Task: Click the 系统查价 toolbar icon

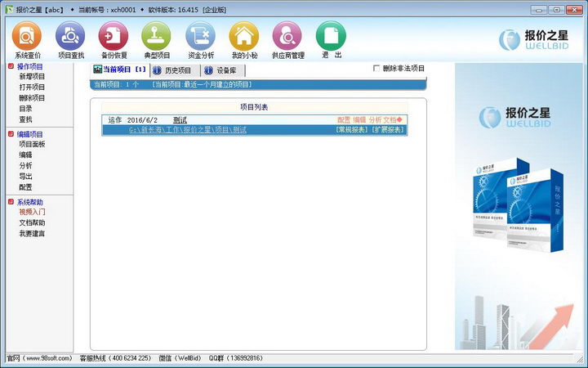Action: [28, 36]
